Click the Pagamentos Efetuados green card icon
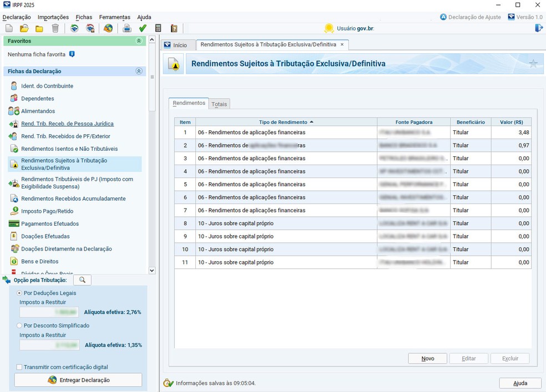The width and height of the screenshot is (546, 392). (x=14, y=223)
